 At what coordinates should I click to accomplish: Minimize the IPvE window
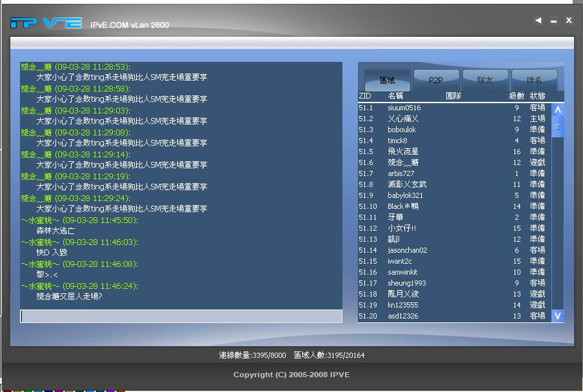[553, 21]
